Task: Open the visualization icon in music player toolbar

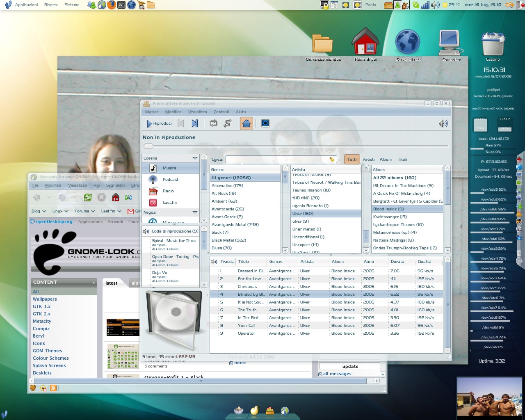Action: click(x=265, y=123)
